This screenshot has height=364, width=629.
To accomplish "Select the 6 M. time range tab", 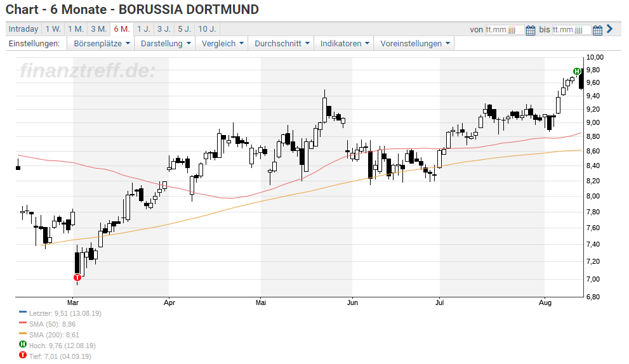I will pyautogui.click(x=122, y=29).
